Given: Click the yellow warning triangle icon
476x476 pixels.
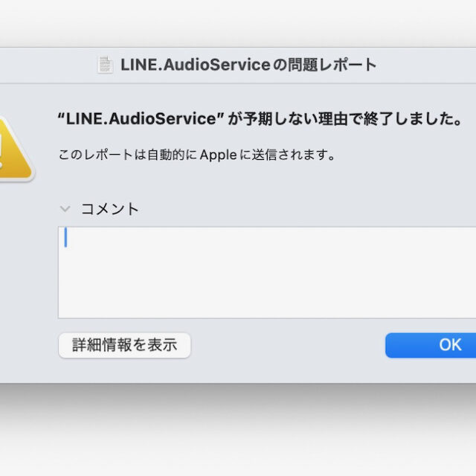Looking at the screenshot, I should click(15, 149).
